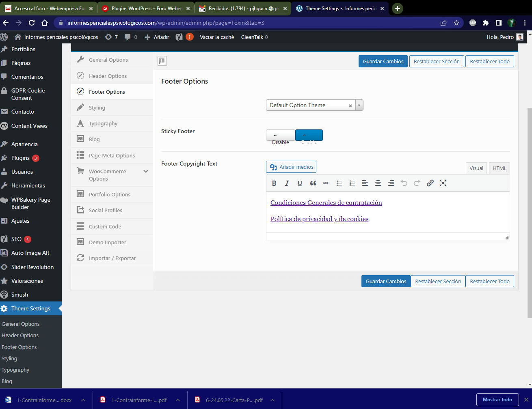
Task: Open the Política de privacidad y de cookies link
Action: point(319,219)
